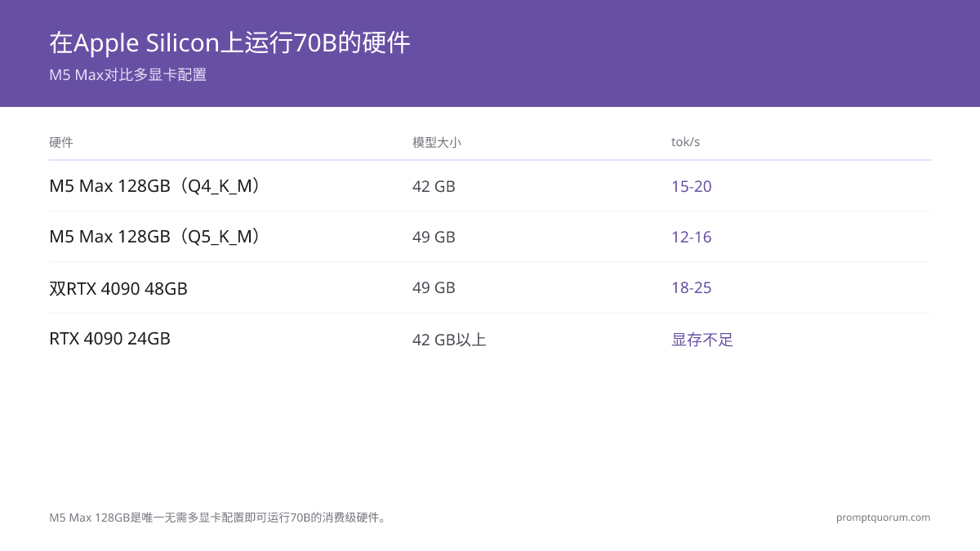Click the RTX 4090 24GB cell
This screenshot has height=551, width=980.
[x=109, y=339]
